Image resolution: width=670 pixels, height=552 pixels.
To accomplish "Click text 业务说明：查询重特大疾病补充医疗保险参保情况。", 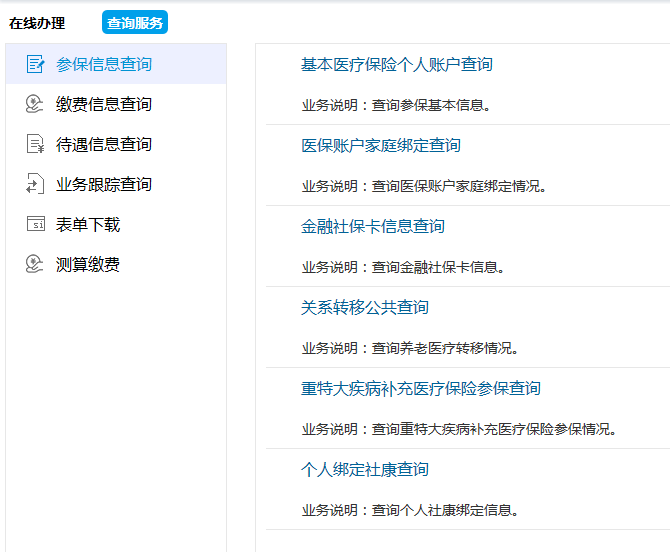I will [459, 429].
